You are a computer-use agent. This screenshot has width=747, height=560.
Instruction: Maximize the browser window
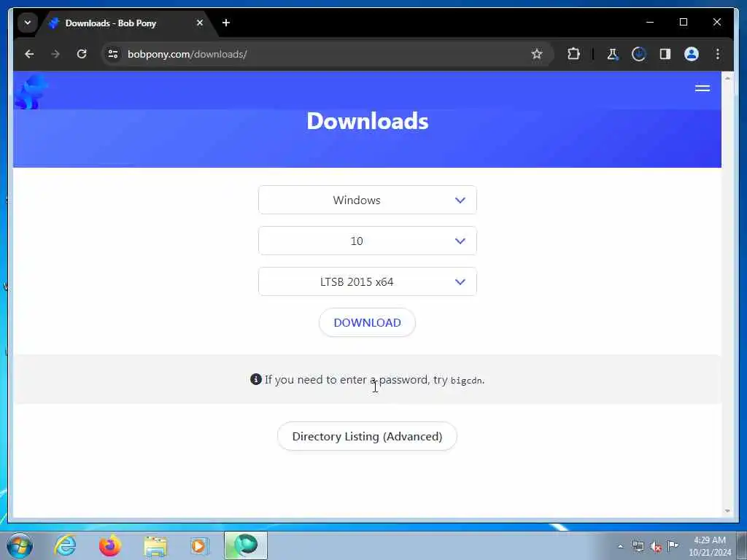[683, 23]
